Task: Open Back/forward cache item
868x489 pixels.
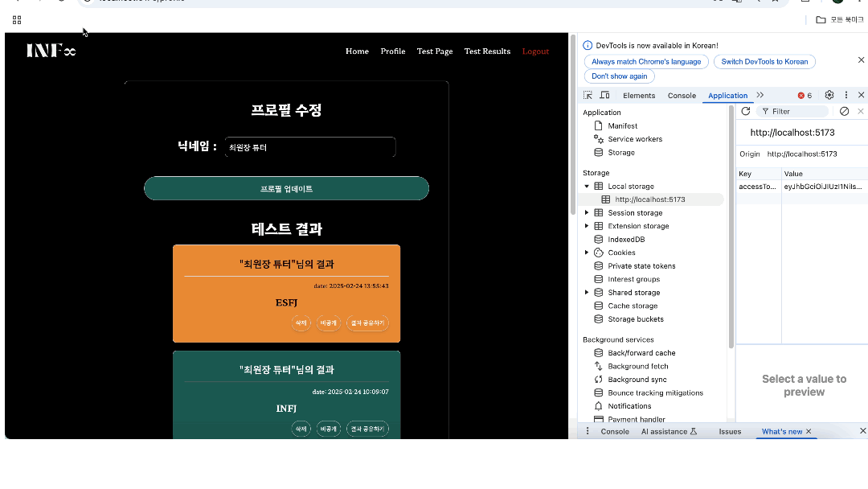Action: [641, 353]
